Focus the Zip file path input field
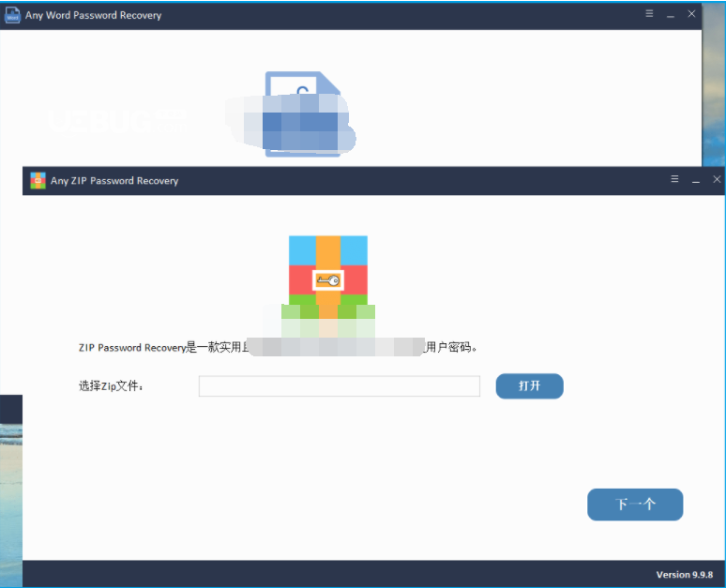The width and height of the screenshot is (726, 588). (340, 386)
